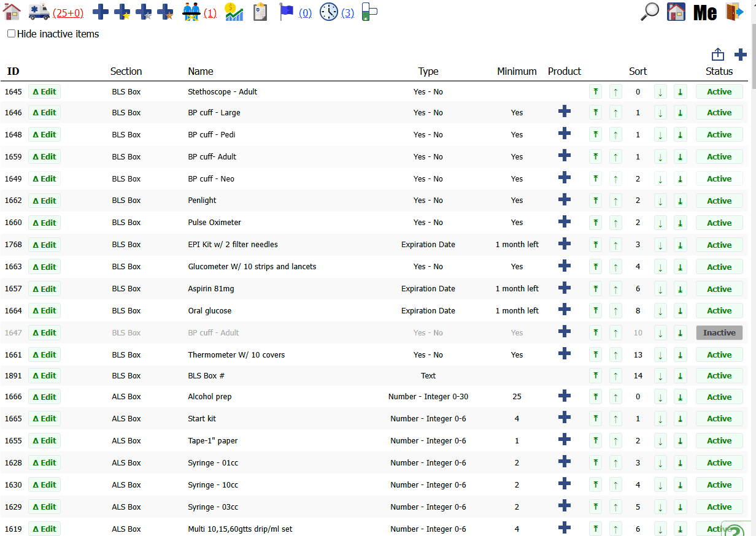This screenshot has width=756, height=536.
Task: Open the clock icon in the toolbar
Action: (x=329, y=12)
